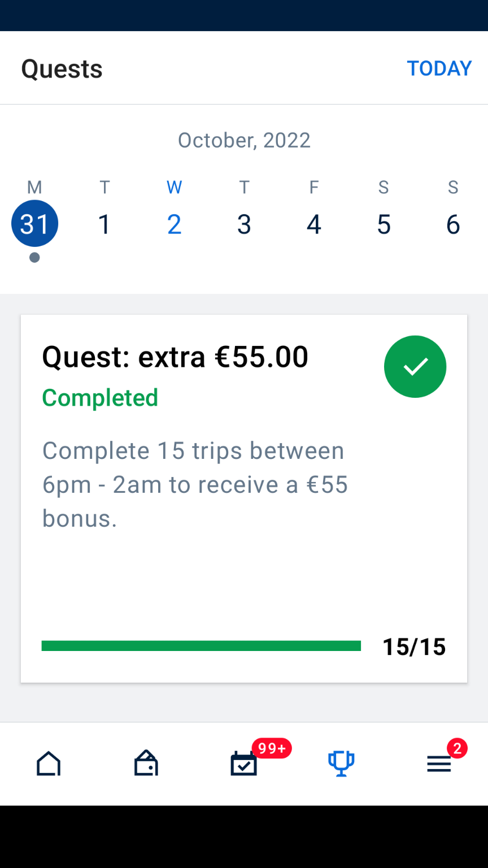Tap the green Completed status label

(x=100, y=398)
